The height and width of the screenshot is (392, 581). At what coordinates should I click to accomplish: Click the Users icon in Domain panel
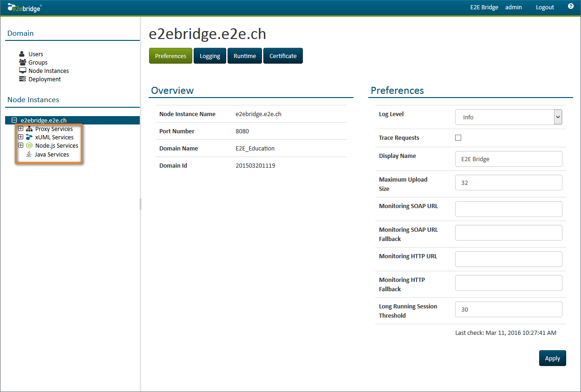click(x=22, y=54)
